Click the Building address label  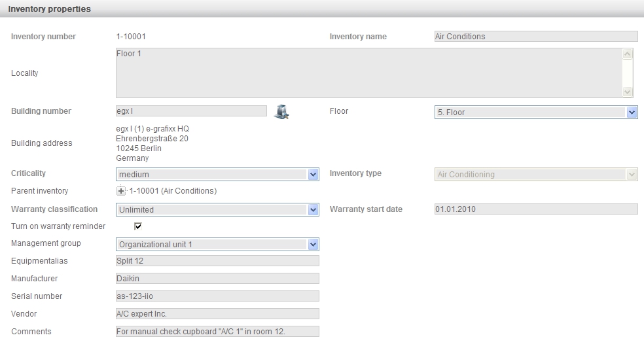(x=41, y=143)
